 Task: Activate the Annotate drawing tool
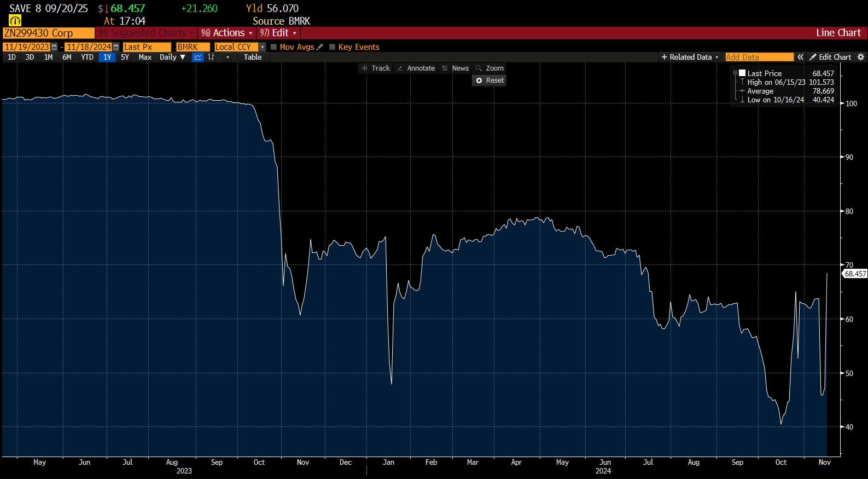[416, 68]
